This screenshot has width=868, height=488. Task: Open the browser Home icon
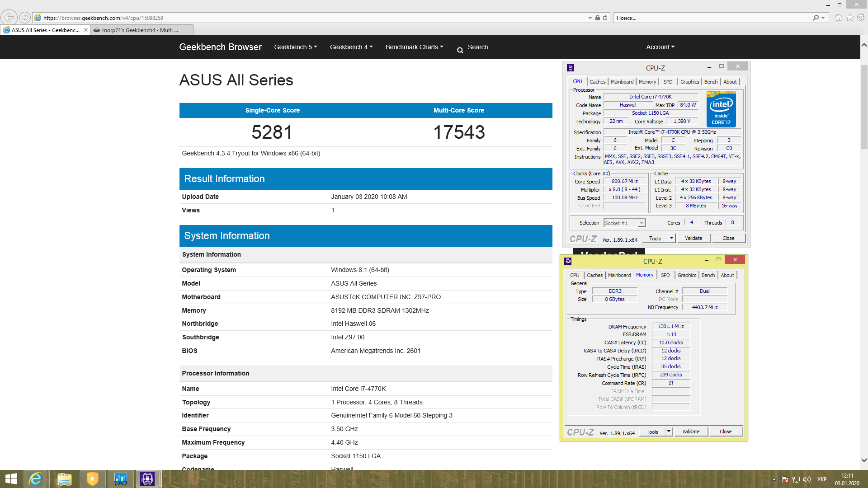(839, 18)
